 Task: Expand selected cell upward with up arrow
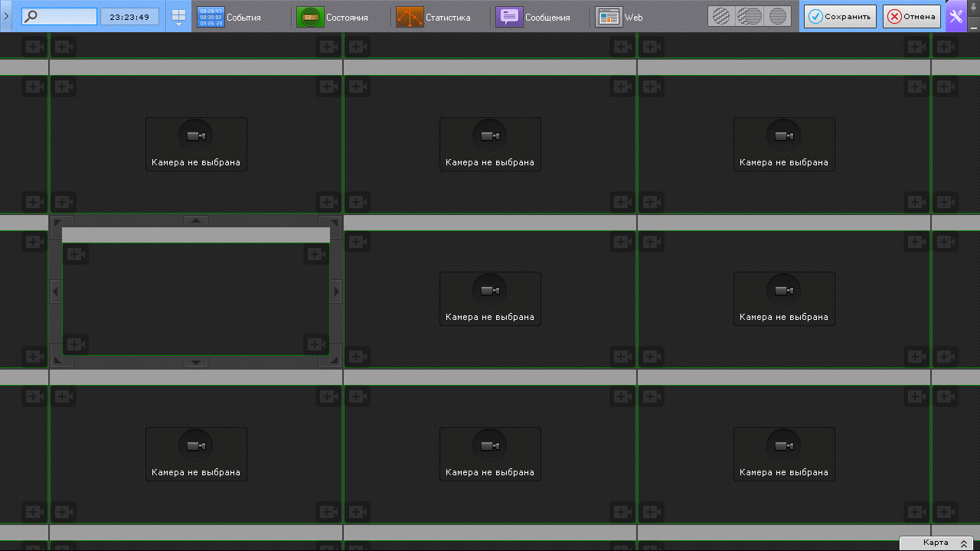(196, 221)
